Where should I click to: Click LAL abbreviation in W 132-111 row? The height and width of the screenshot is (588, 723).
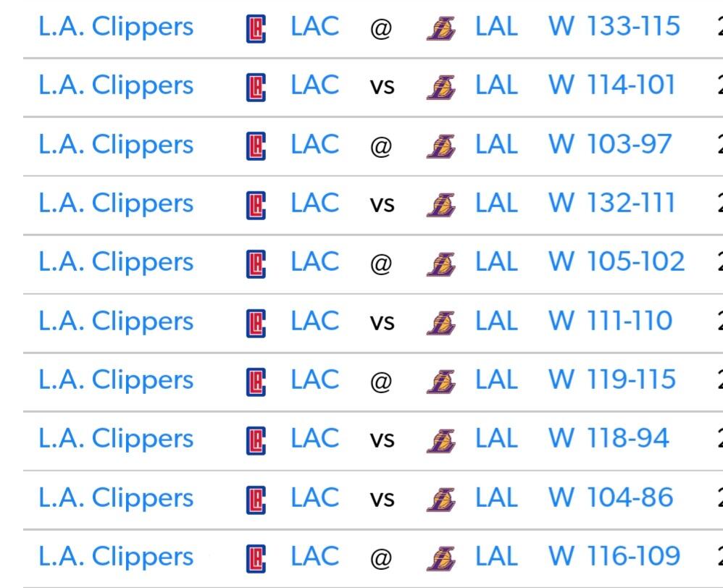pyautogui.click(x=496, y=203)
